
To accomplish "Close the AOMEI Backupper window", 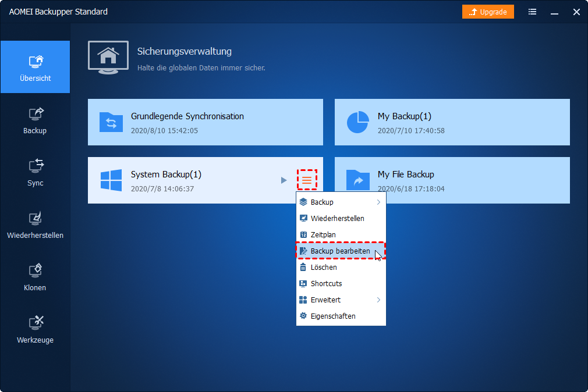I will (x=576, y=12).
